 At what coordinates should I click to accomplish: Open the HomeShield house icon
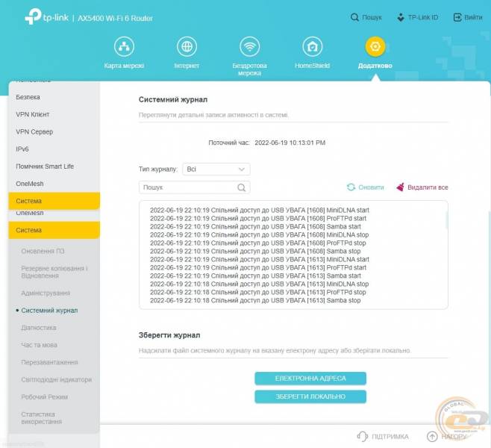tap(313, 47)
